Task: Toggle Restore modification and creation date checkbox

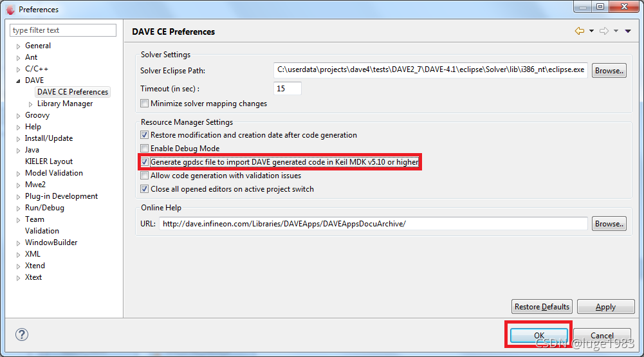Action: pyautogui.click(x=144, y=134)
